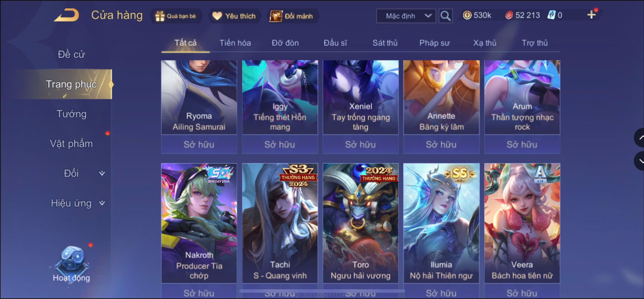Click Sở hữu button under Ryoma skin

point(199,144)
